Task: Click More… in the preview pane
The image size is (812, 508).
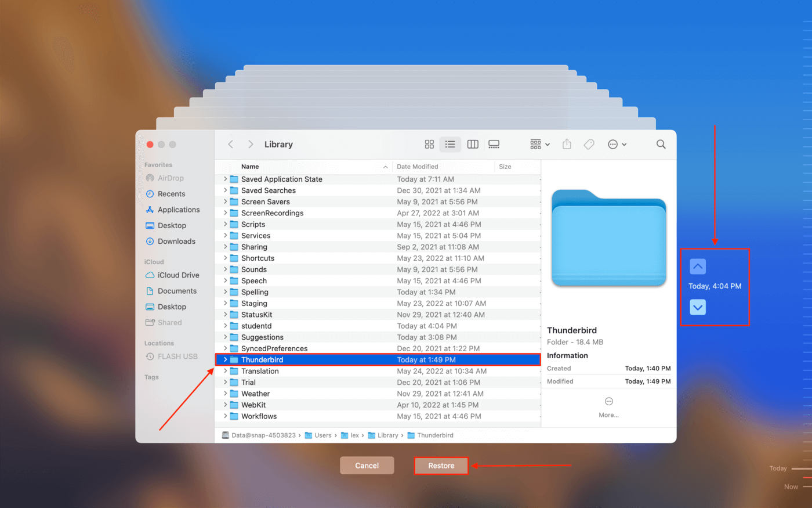Action: pyautogui.click(x=608, y=408)
